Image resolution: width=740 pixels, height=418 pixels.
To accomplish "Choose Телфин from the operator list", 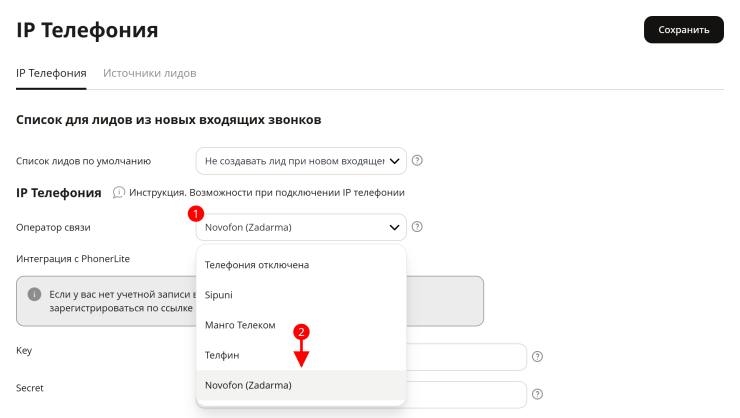I will (301, 355).
